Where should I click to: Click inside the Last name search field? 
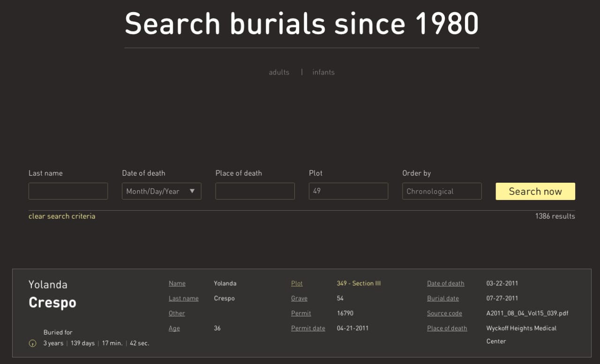tap(68, 191)
